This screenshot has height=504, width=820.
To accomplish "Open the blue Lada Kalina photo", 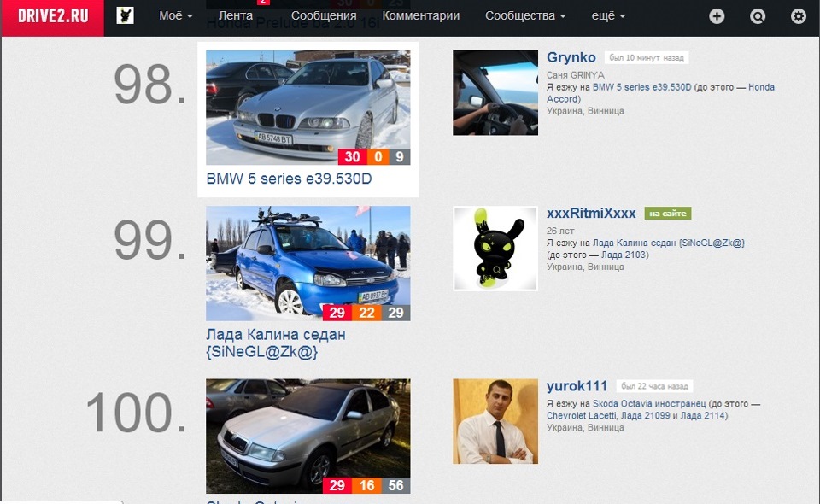I will 308,263.
